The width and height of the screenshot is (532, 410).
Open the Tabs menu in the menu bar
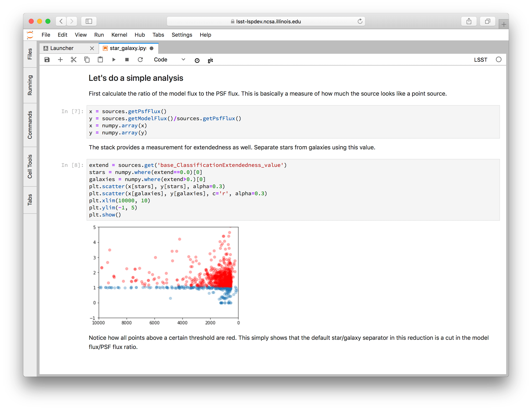[x=158, y=35]
